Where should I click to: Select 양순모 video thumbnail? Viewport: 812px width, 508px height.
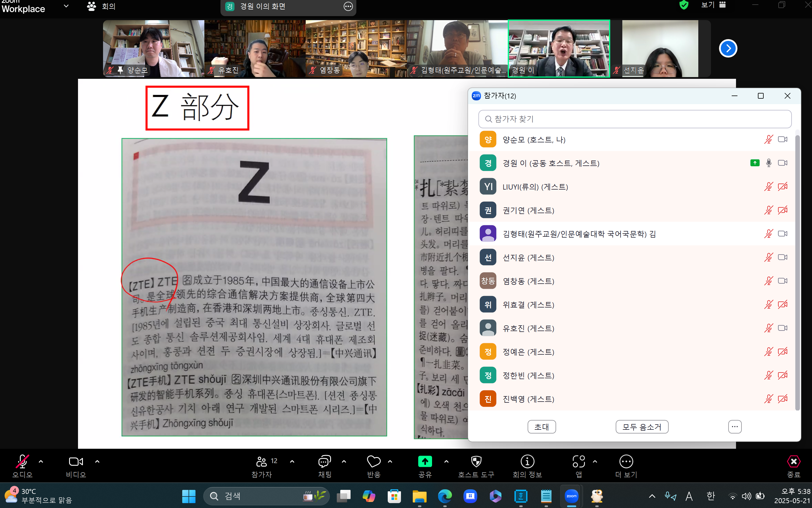[154, 48]
